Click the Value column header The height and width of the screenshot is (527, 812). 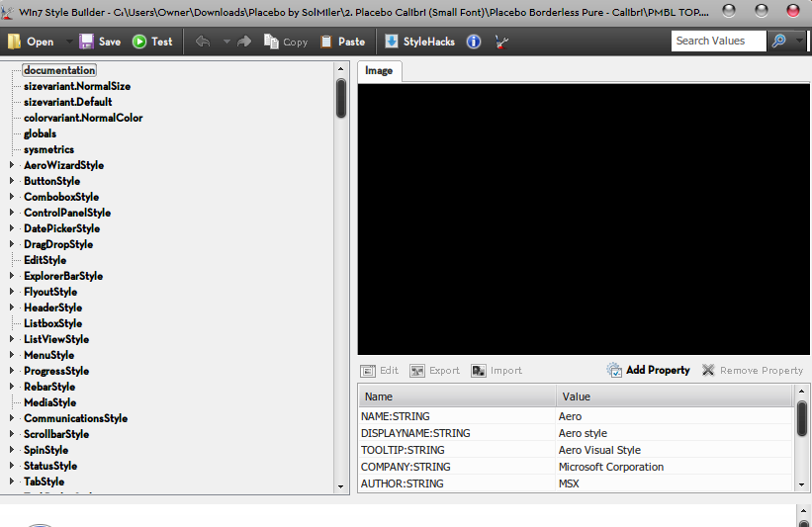pos(675,396)
